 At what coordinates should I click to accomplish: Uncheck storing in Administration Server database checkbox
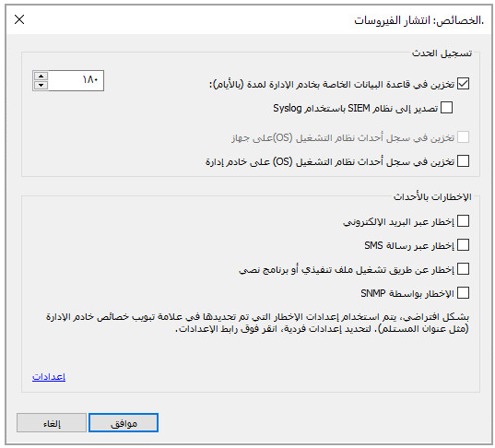point(463,84)
